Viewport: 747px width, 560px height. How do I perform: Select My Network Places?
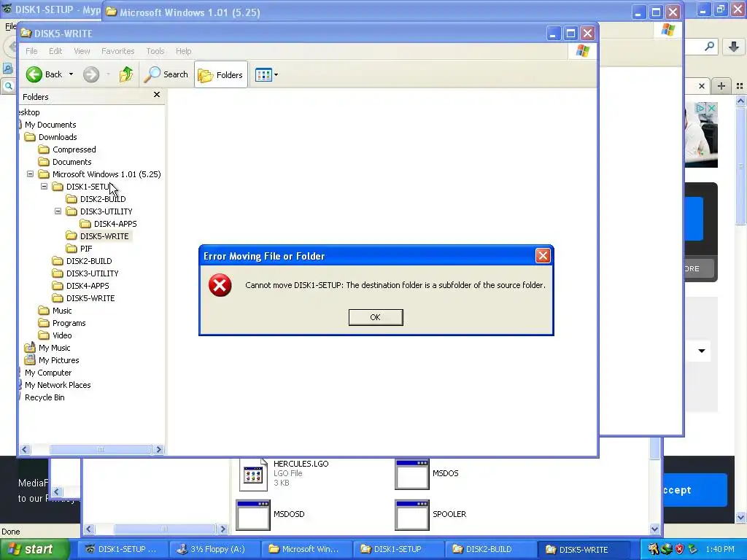point(57,385)
